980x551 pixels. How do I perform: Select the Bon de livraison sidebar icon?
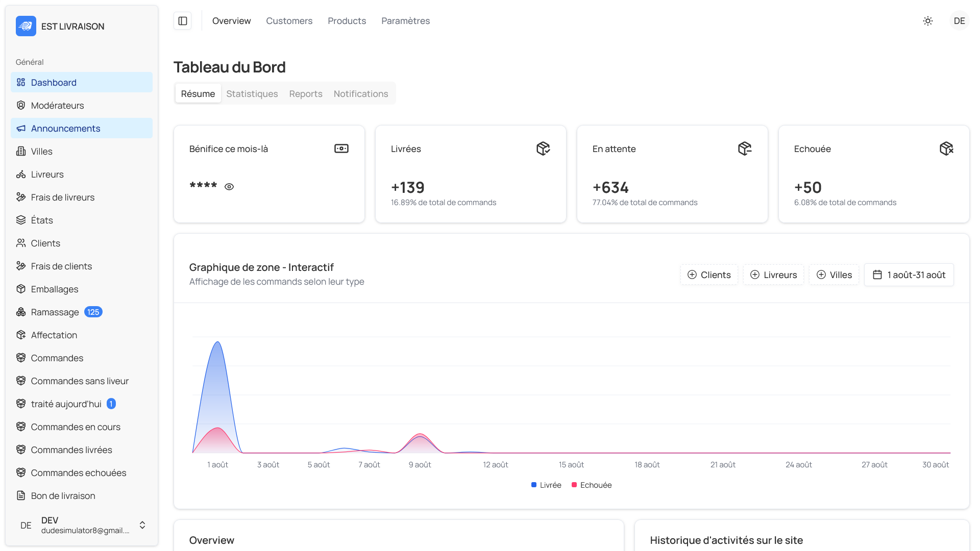(21, 495)
